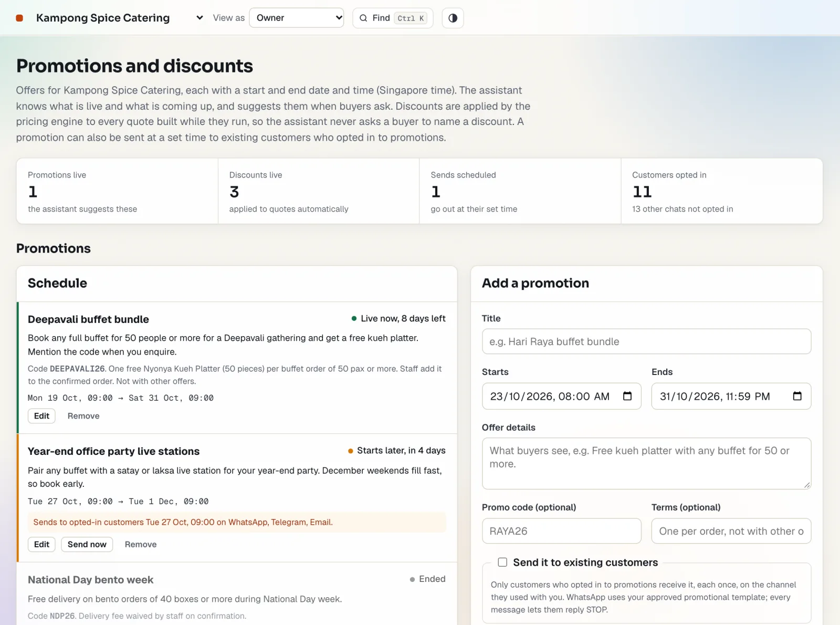The width and height of the screenshot is (840, 625).
Task: Select the 'National Day bento week' title
Action: point(90,580)
